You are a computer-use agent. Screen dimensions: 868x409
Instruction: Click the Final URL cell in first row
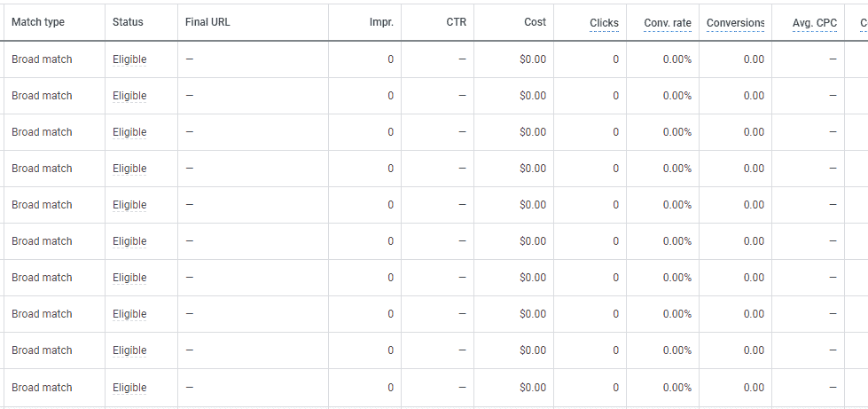(253, 59)
